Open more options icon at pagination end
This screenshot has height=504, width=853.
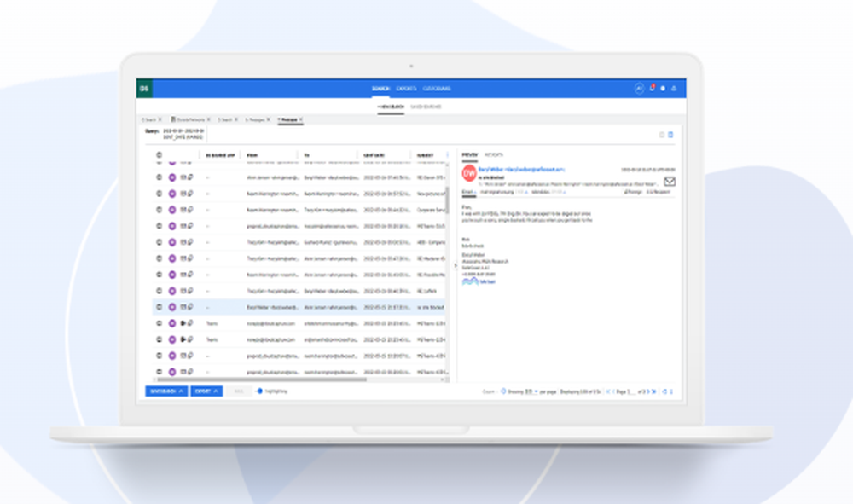click(x=671, y=391)
